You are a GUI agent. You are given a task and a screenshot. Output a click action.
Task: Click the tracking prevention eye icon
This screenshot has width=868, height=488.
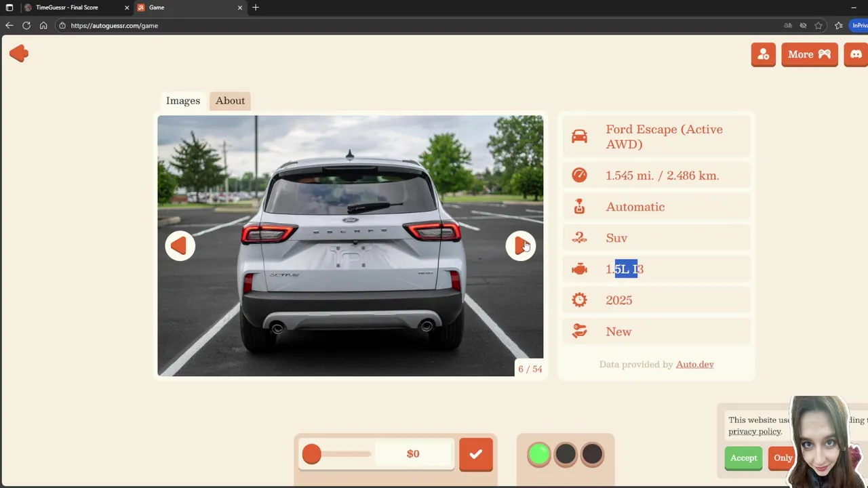803,26
